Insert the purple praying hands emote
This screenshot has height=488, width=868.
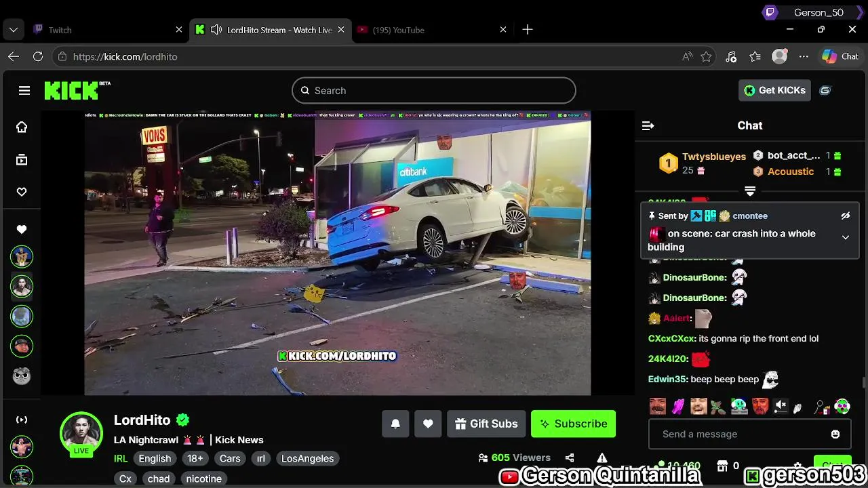pyautogui.click(x=678, y=407)
